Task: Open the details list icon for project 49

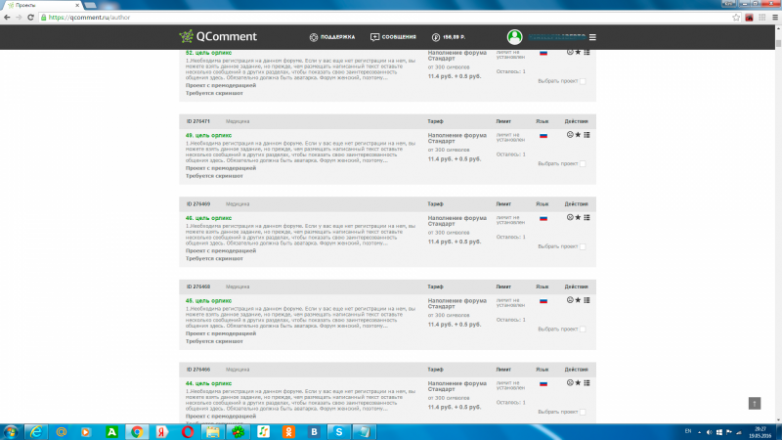Action: tap(587, 135)
